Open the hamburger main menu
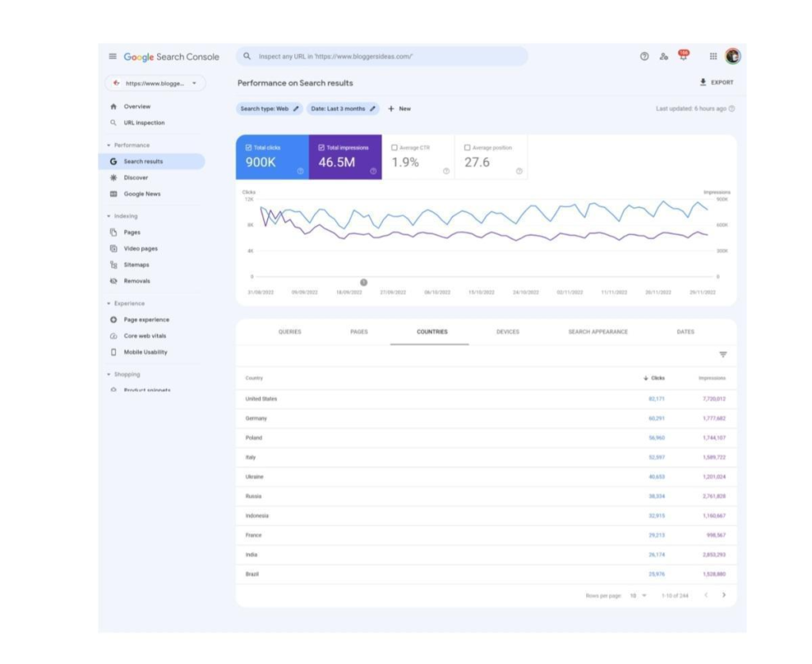The image size is (812, 664). click(x=113, y=56)
